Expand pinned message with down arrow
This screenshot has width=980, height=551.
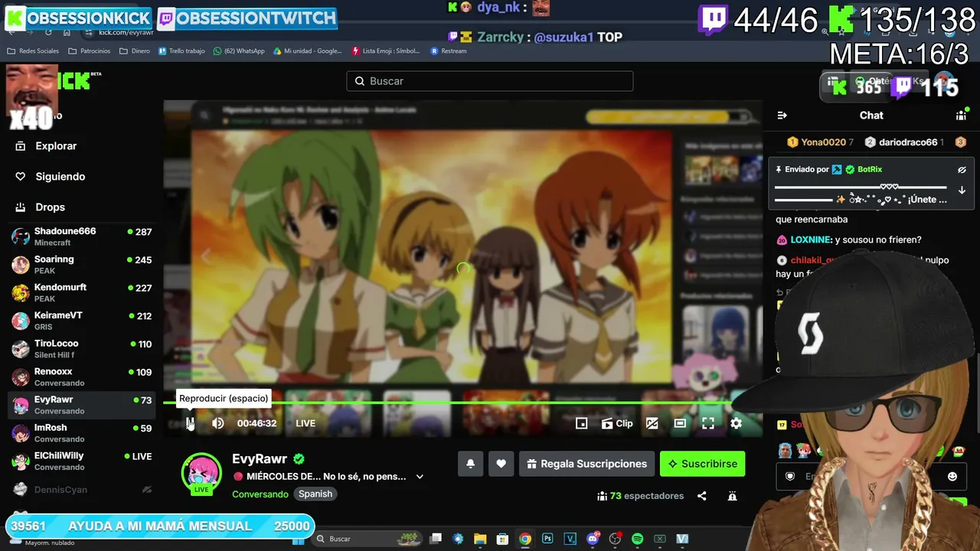962,191
